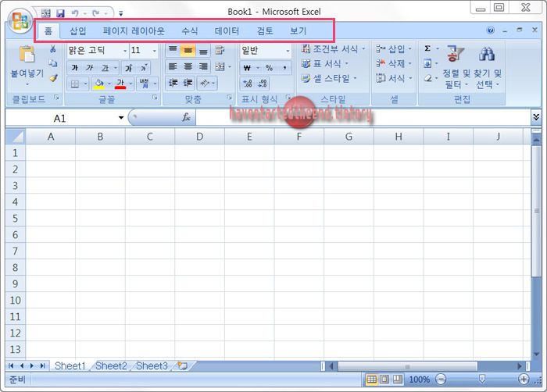The height and width of the screenshot is (392, 547).
Task: Increase decimal places
Action: coord(248,83)
